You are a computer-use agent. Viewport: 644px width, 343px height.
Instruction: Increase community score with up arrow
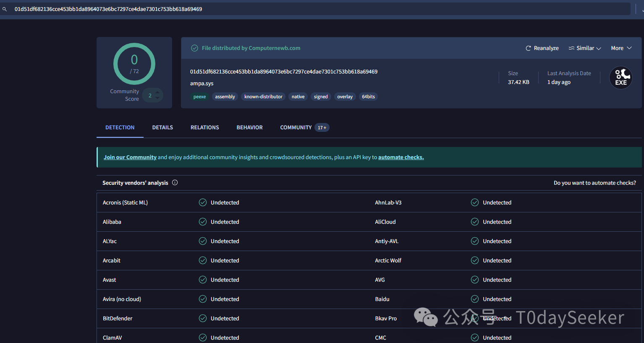pos(157,92)
